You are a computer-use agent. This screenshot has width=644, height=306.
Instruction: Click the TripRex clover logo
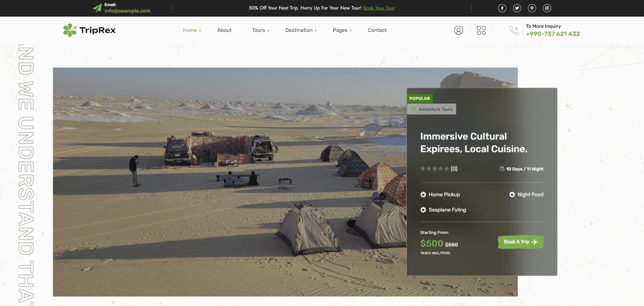click(70, 30)
